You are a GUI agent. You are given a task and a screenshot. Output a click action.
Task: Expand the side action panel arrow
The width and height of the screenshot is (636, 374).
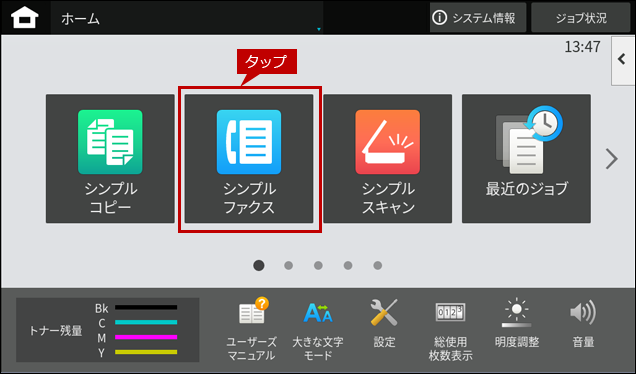tap(623, 60)
